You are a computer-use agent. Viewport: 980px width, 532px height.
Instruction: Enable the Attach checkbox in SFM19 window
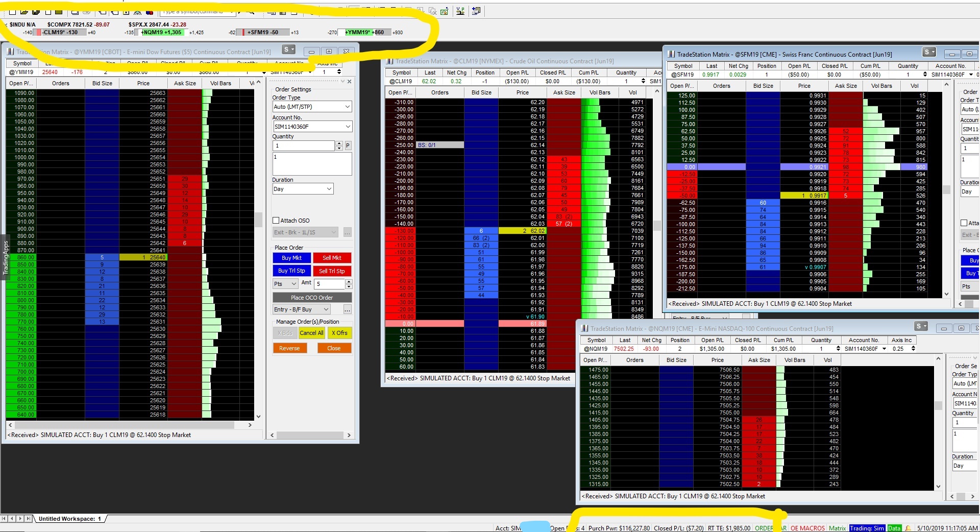point(964,223)
